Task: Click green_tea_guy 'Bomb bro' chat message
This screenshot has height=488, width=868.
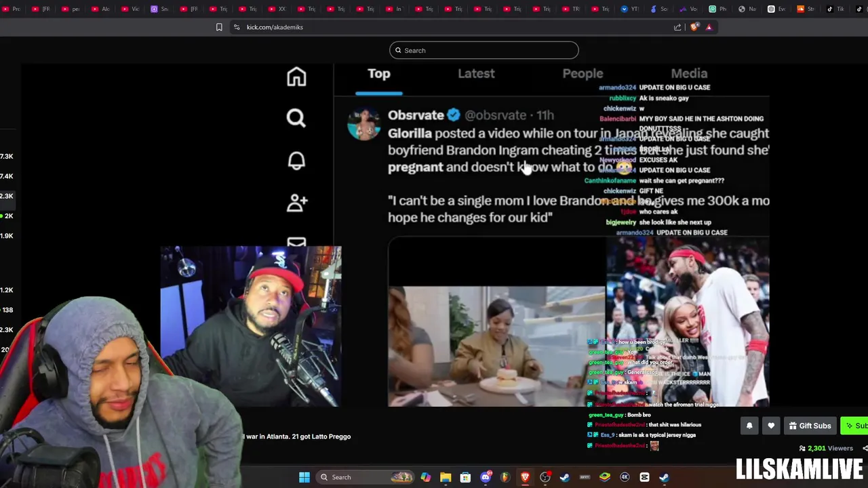Action: [x=620, y=415]
